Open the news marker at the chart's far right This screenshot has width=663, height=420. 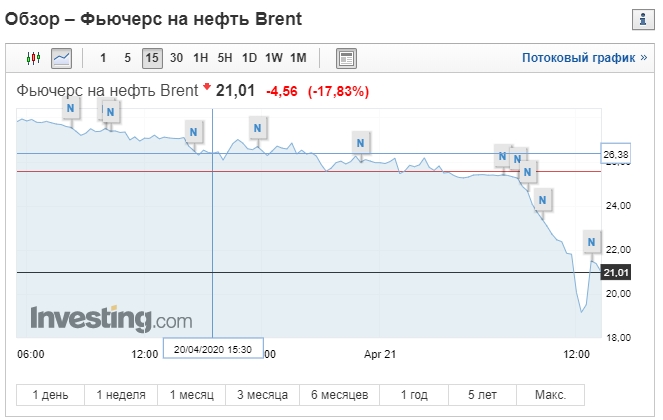[x=591, y=242]
